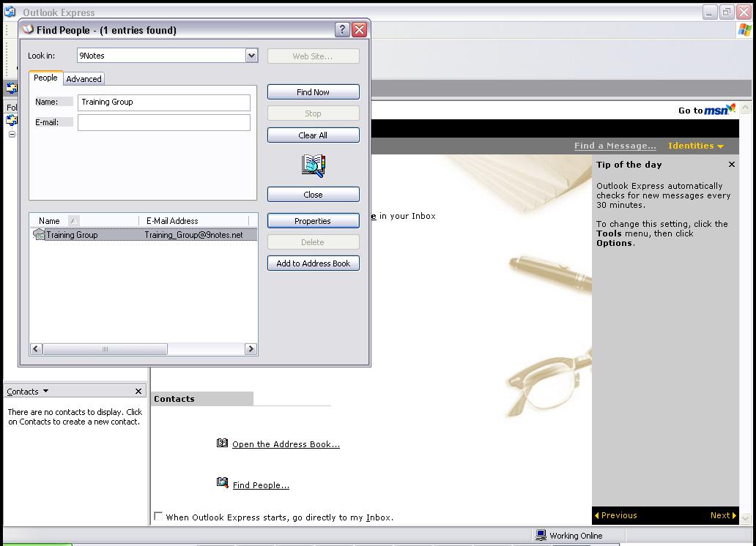Screen dimensions: 756x546
Task: Click main window scrollbar up arrow
Action: (x=746, y=108)
